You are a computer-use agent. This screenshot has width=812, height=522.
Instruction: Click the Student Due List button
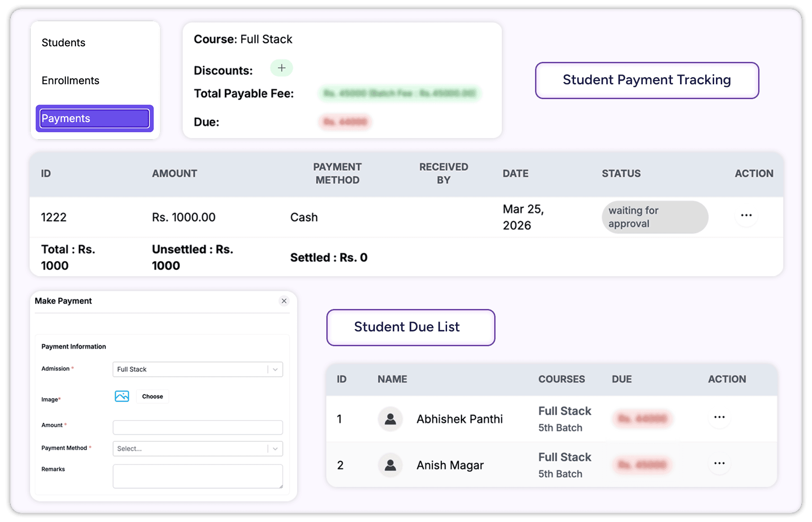click(410, 327)
